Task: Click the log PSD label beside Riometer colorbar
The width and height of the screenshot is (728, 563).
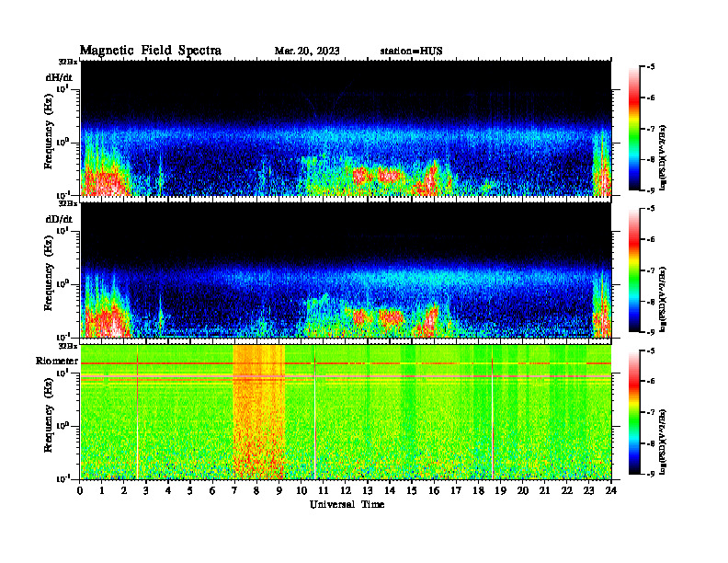Action: (664, 442)
